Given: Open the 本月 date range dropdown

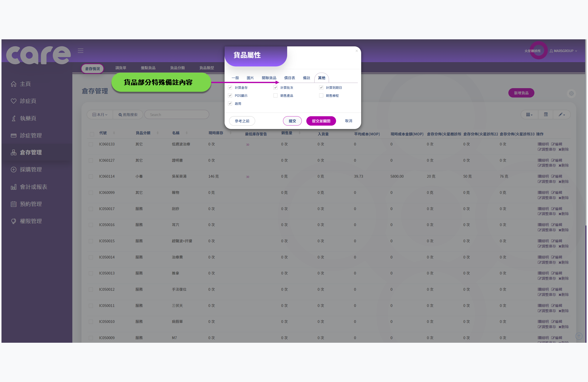Looking at the screenshot, I should (x=99, y=114).
